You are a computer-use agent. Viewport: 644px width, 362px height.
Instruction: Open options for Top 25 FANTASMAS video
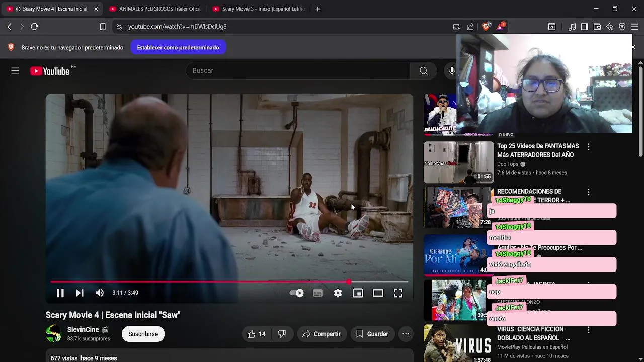[x=589, y=147]
